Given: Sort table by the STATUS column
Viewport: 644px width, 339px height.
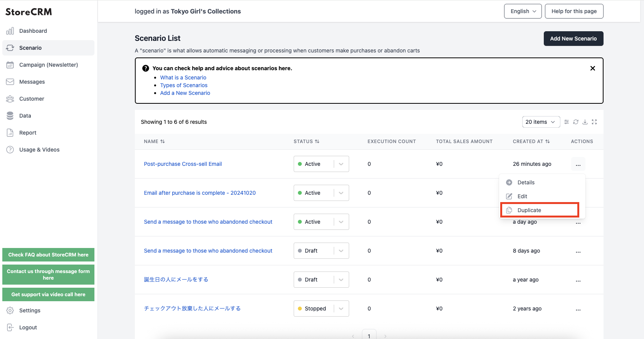Looking at the screenshot, I should pos(306,142).
